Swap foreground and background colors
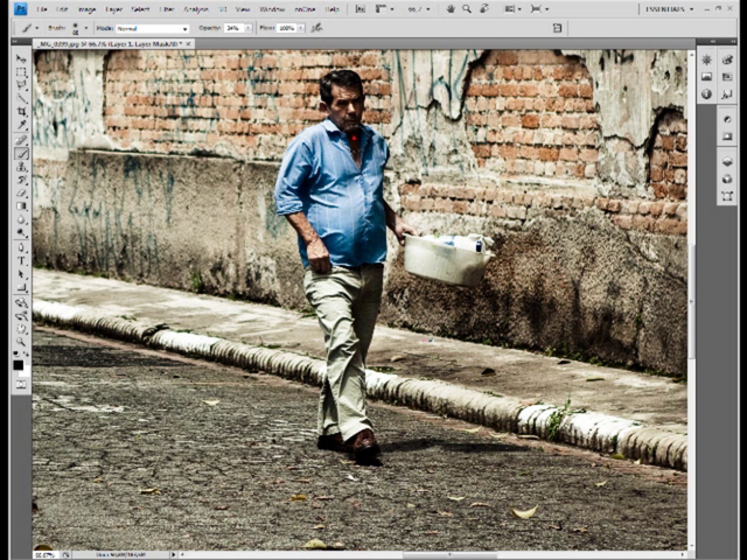The image size is (747, 560). coord(26,354)
